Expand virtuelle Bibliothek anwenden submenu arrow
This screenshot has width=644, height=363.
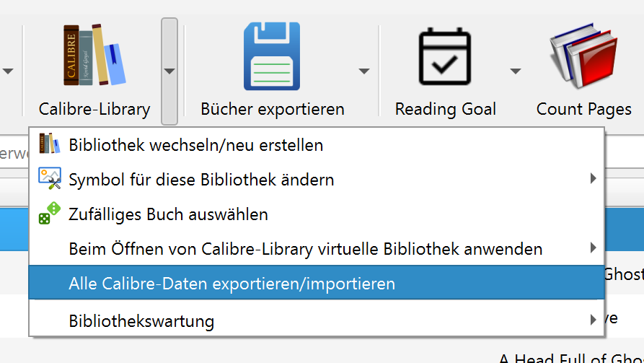pyautogui.click(x=593, y=248)
